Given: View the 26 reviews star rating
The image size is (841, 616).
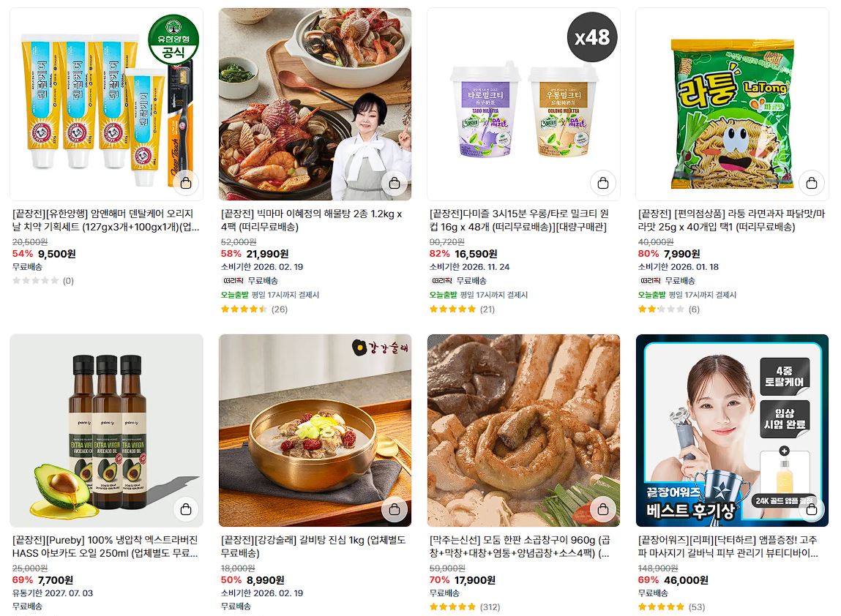Looking at the screenshot, I should pyautogui.click(x=254, y=309).
